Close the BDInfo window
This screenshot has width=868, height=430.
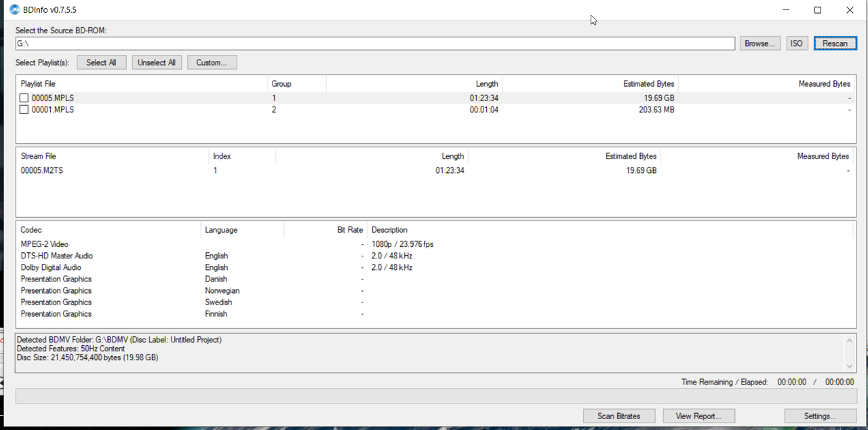click(850, 10)
